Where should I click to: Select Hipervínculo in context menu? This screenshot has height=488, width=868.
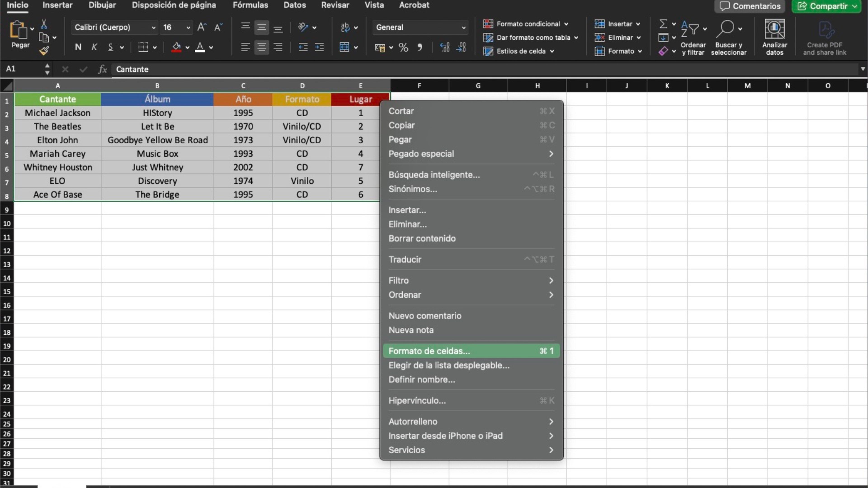pos(471,400)
